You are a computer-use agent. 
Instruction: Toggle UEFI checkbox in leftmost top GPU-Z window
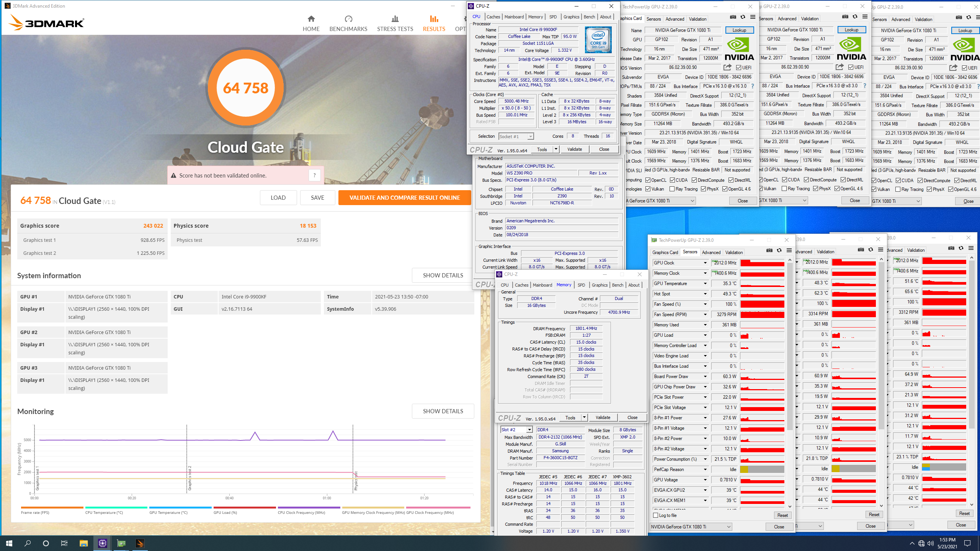tap(738, 68)
